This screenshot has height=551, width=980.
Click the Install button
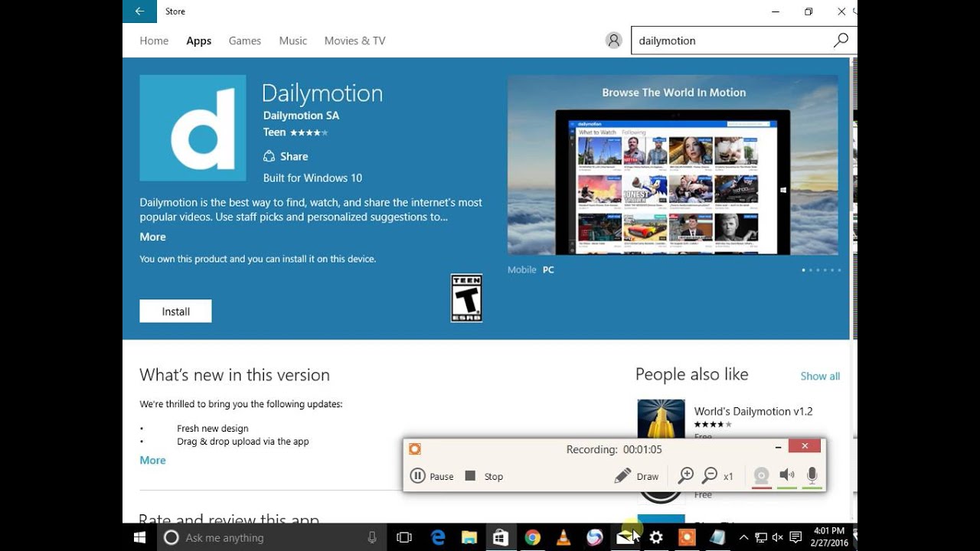pyautogui.click(x=175, y=311)
